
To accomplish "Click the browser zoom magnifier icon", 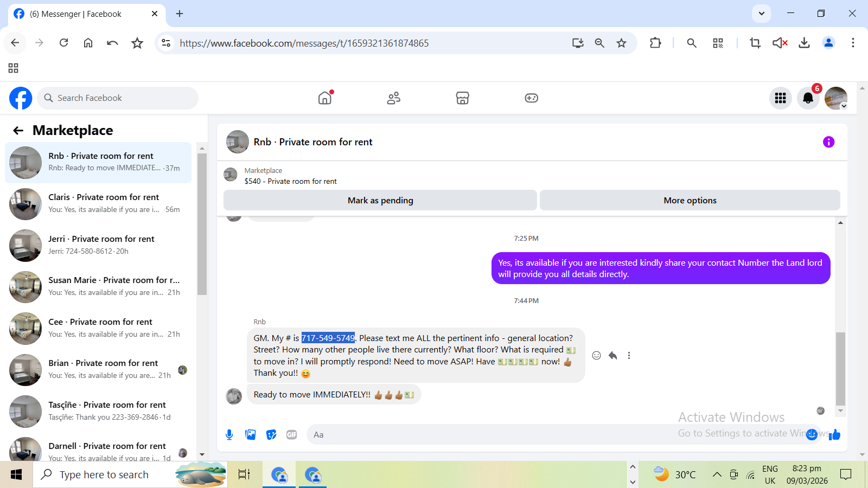I will (599, 43).
